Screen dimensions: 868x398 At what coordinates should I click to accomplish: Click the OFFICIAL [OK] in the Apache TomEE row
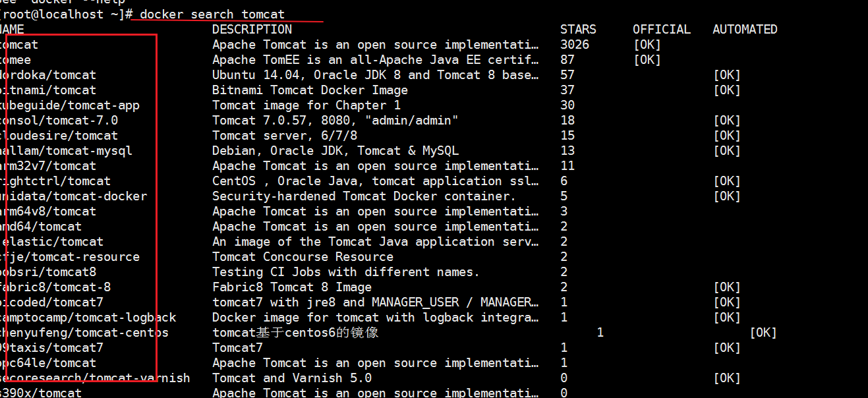647,60
